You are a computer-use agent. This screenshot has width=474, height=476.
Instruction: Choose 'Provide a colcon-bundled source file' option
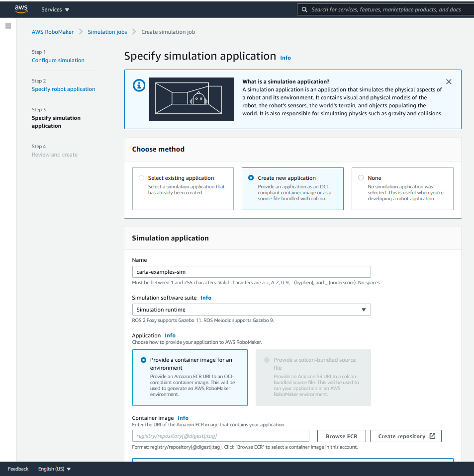coord(267,360)
